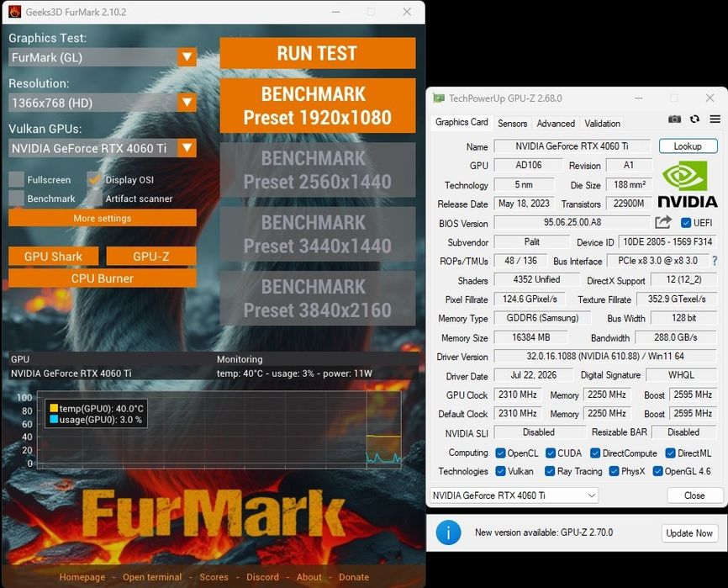Open More settings in FurMark
The image size is (728, 588).
[x=103, y=218]
